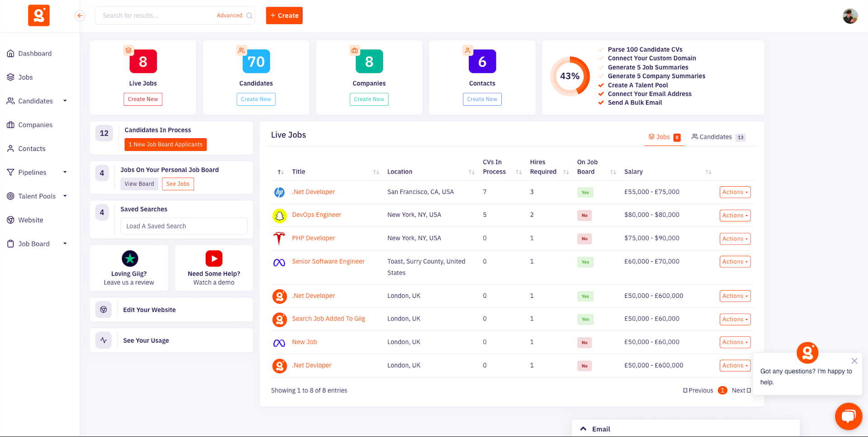This screenshot has width=868, height=437.
Task: Open Actions dropdown for Senior Software Engineer
Action: pos(735,262)
